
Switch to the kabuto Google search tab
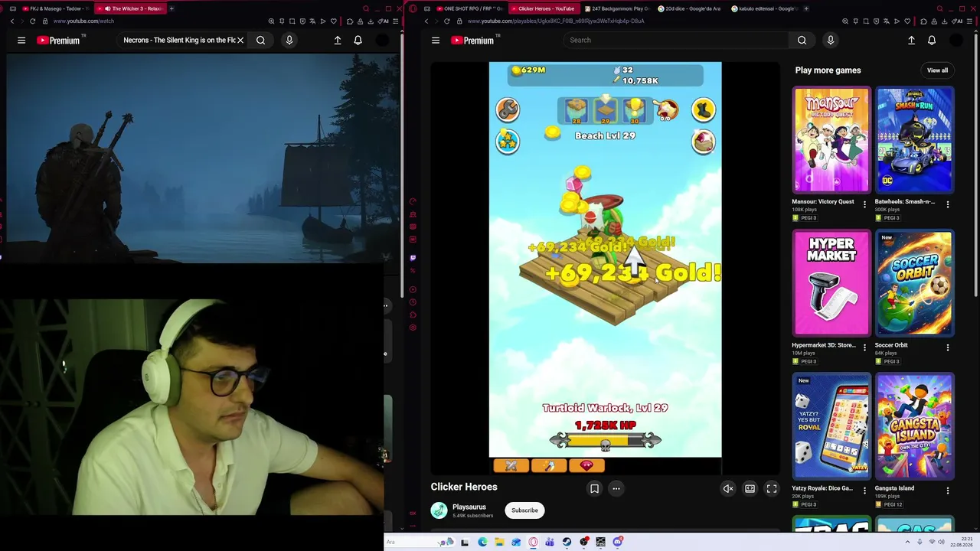click(764, 8)
